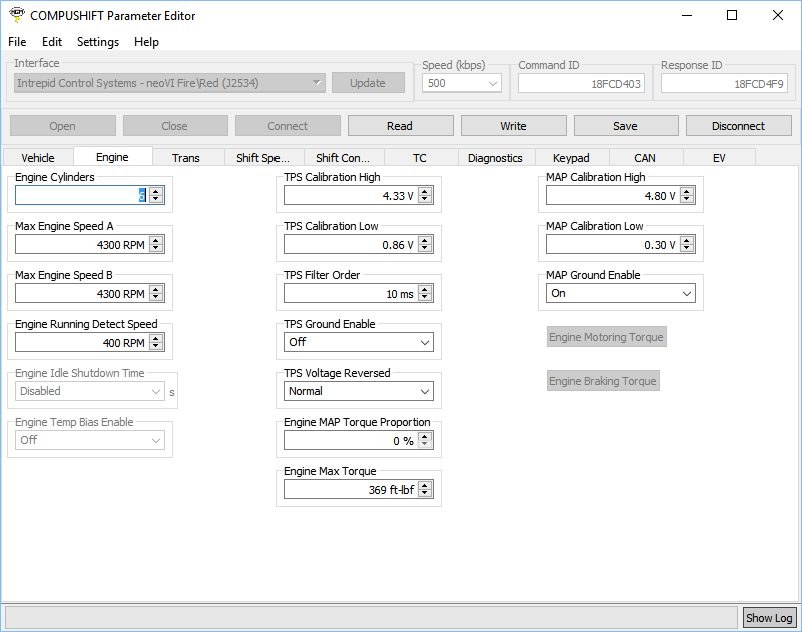Switch to the Diagnostics tab

[495, 158]
